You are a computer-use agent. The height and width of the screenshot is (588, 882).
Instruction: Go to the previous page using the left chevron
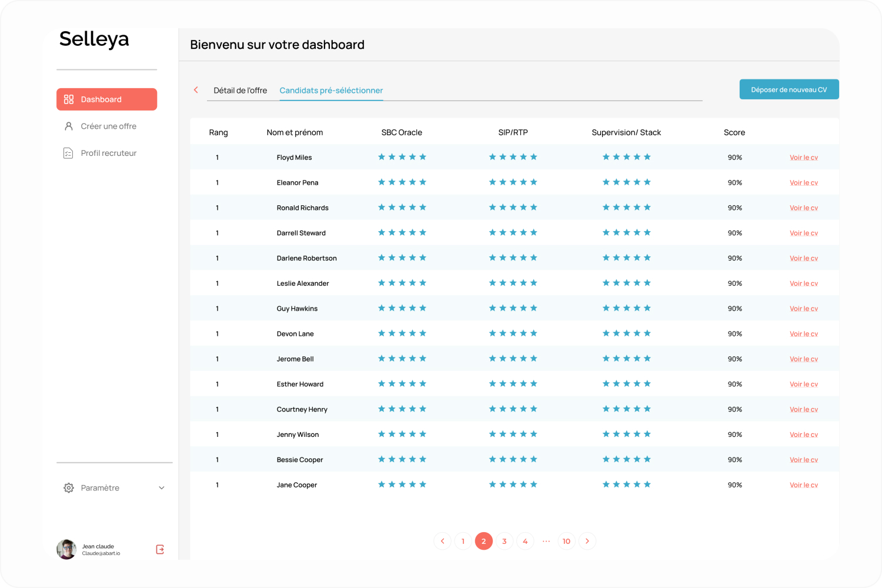pyautogui.click(x=442, y=541)
